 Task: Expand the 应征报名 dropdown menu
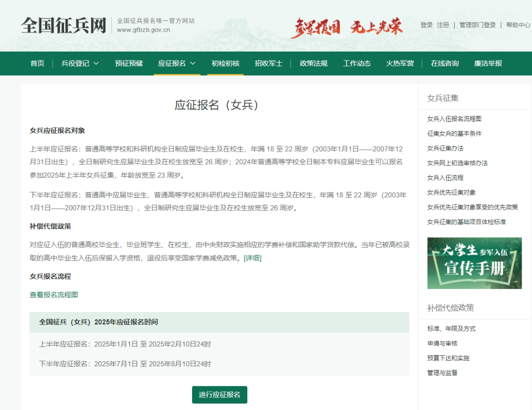[176, 63]
